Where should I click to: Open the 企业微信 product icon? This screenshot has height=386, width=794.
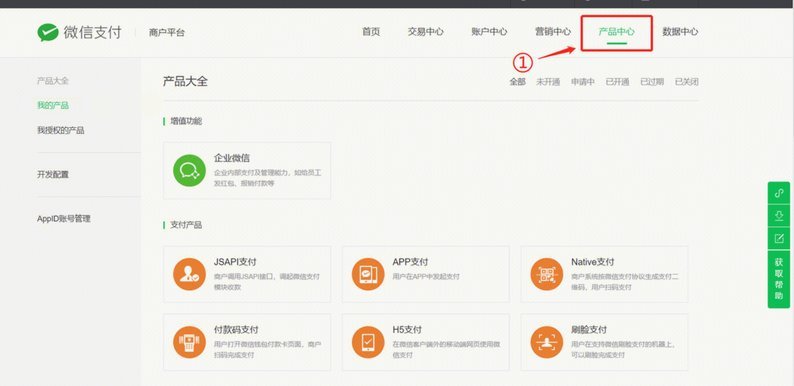tap(189, 171)
